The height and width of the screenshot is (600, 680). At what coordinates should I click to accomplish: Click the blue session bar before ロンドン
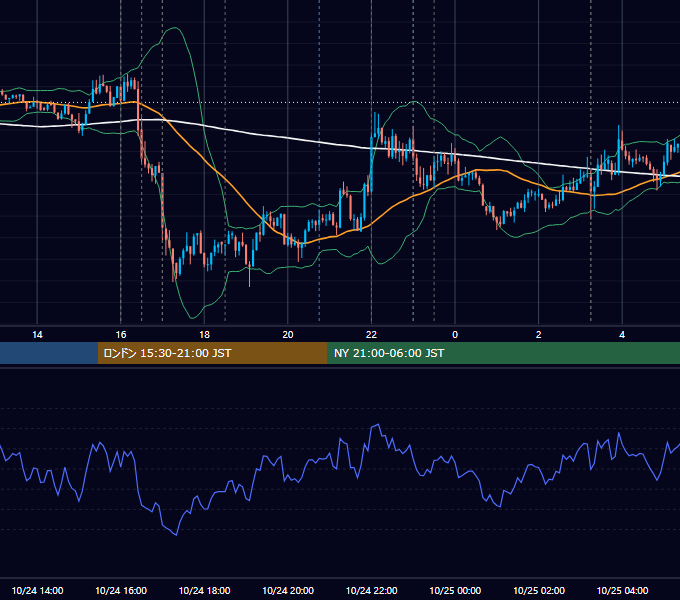click(x=49, y=353)
